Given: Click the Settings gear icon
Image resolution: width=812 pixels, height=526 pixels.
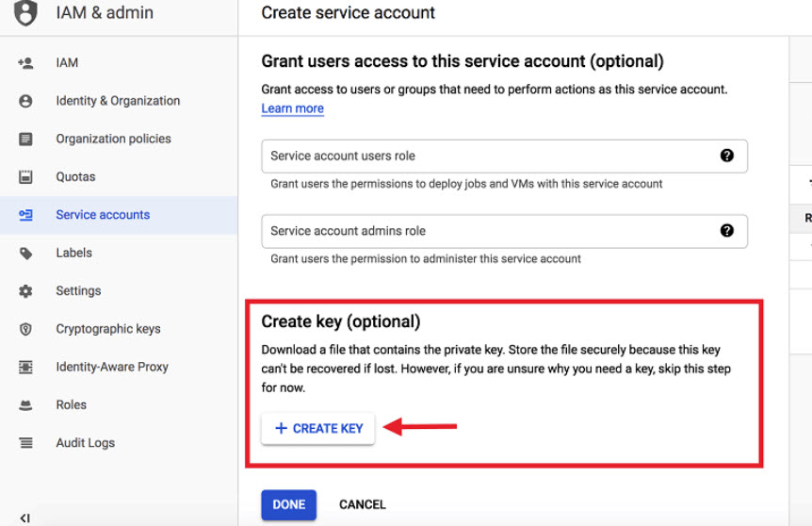Looking at the screenshot, I should click(25, 291).
